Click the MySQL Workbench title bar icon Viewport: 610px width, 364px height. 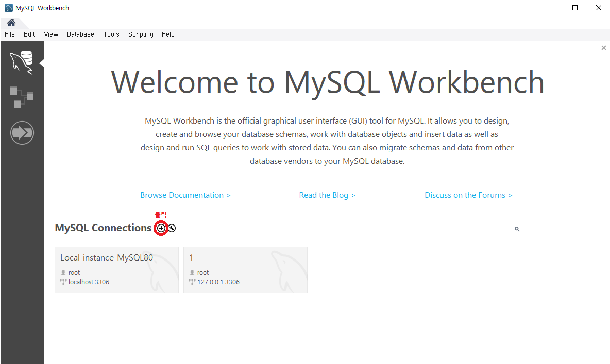coord(9,8)
